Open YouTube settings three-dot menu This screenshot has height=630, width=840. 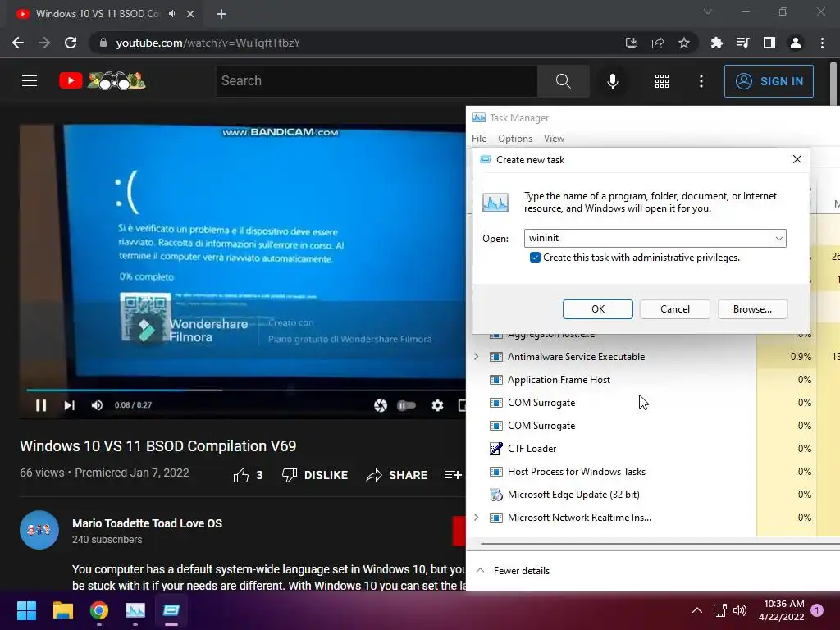click(x=701, y=81)
